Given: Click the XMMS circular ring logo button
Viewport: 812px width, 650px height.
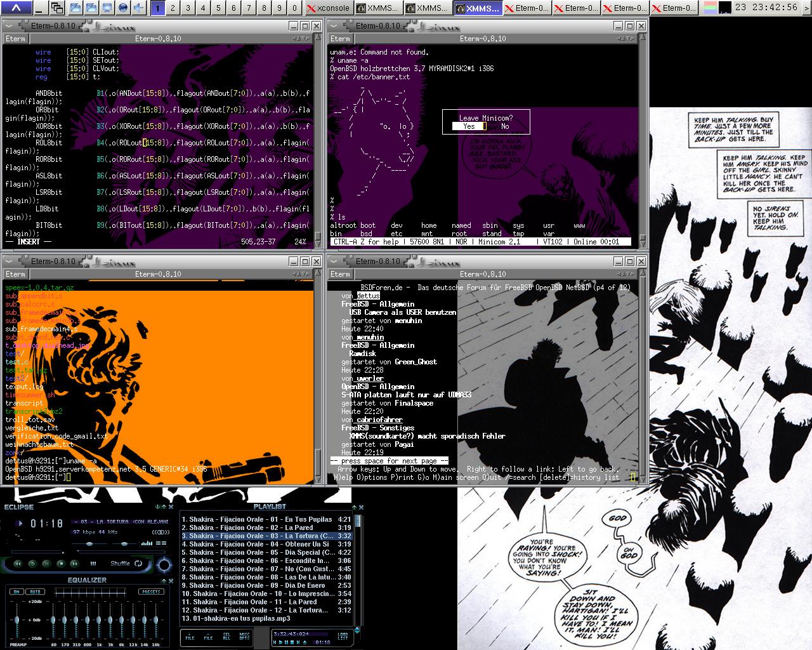Looking at the screenshot, I should pos(164,565).
